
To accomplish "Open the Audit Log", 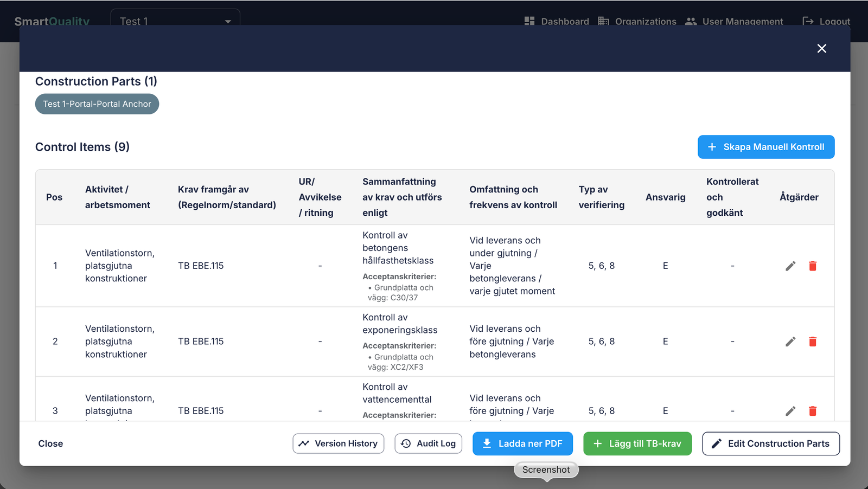I will [429, 443].
